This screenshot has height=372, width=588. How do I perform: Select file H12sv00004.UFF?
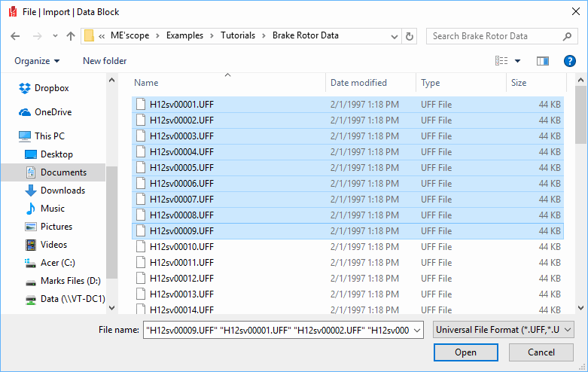click(x=348, y=152)
